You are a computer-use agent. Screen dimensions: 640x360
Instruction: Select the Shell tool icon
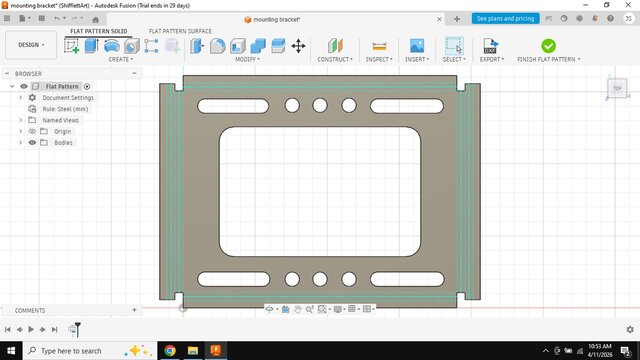pos(238,46)
